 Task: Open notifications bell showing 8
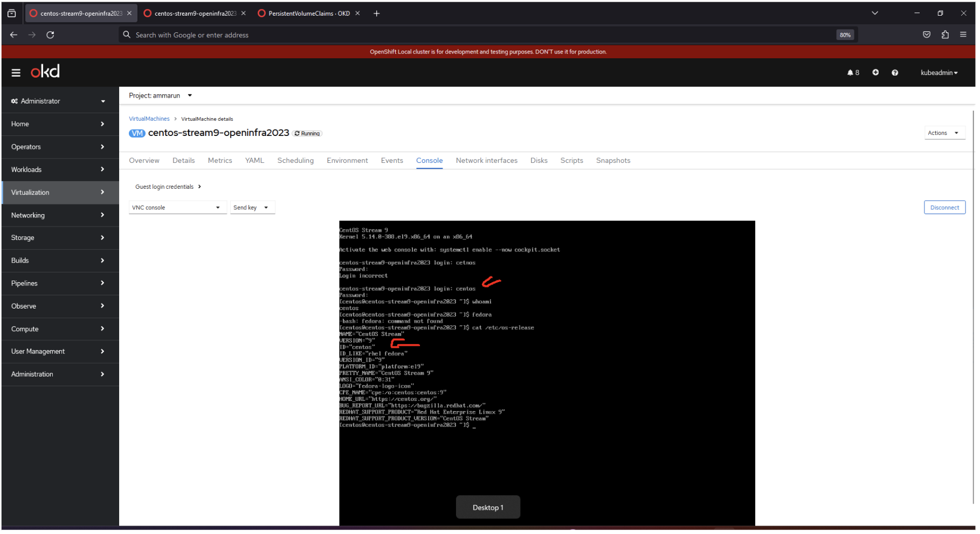point(853,73)
